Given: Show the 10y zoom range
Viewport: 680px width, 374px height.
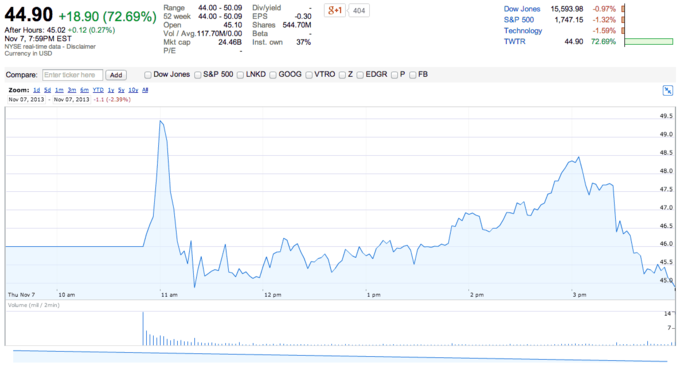Looking at the screenshot, I should pyautogui.click(x=133, y=90).
